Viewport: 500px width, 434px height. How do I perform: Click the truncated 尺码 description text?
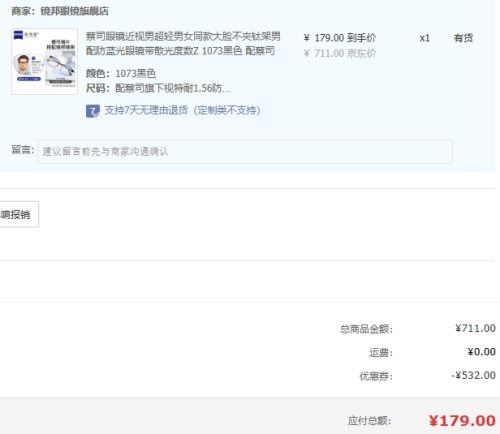158,88
